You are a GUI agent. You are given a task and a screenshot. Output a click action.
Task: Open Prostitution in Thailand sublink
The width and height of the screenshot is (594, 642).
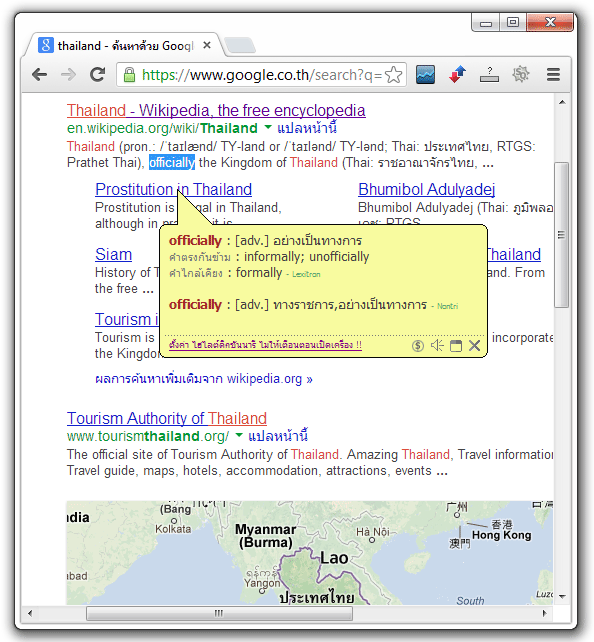pos(173,190)
